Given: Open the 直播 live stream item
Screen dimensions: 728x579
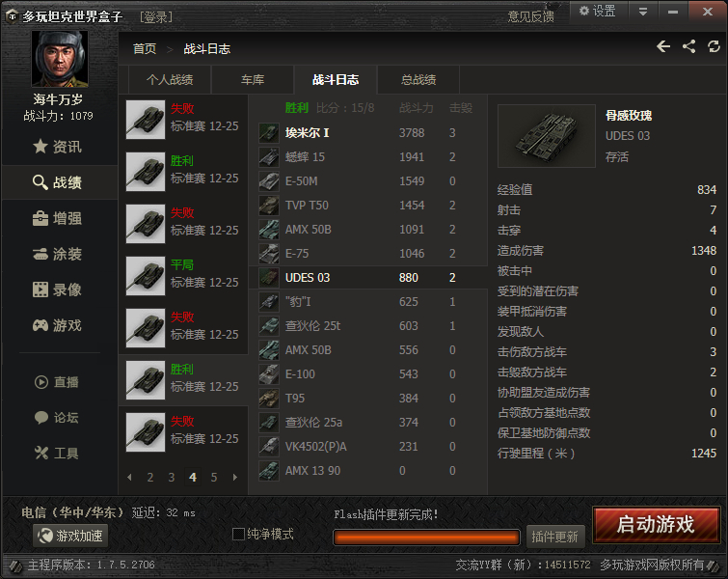Looking at the screenshot, I should click(57, 382).
